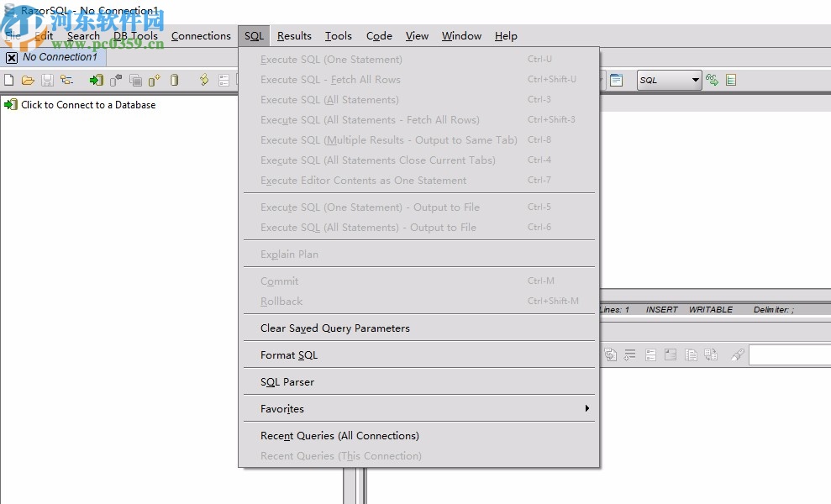Open the SQL language dropdown in toolbar
Image resolution: width=831 pixels, height=504 pixels.
coord(670,80)
